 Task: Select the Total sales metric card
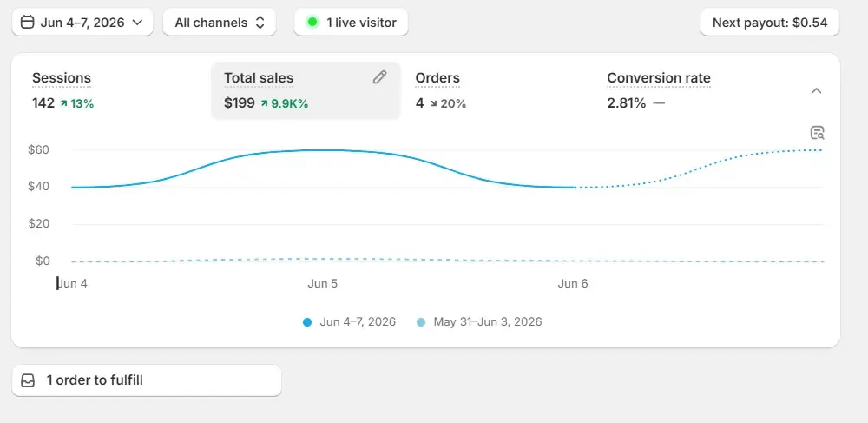[x=306, y=90]
